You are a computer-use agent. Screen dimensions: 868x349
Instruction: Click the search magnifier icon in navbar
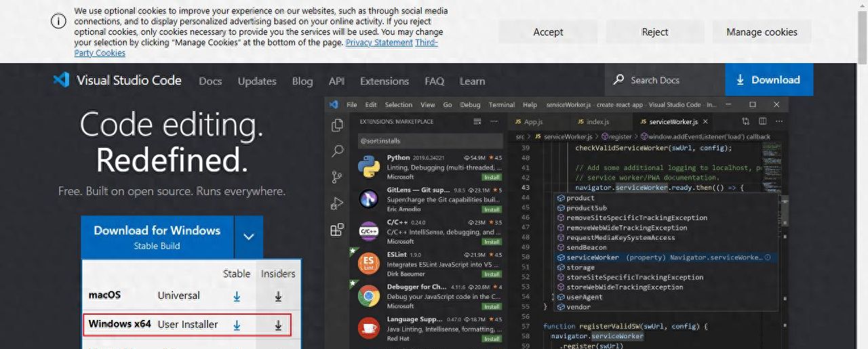(x=618, y=80)
